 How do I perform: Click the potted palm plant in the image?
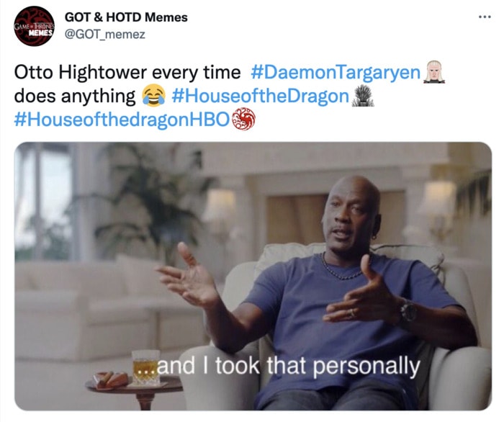tap(151, 206)
